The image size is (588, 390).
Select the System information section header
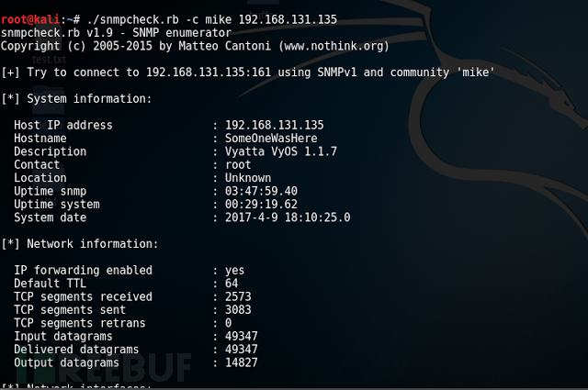coord(76,99)
